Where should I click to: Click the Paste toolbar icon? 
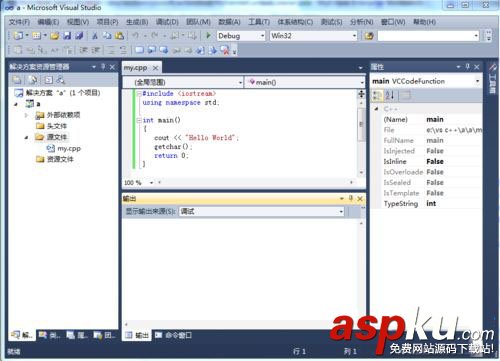coord(119,35)
